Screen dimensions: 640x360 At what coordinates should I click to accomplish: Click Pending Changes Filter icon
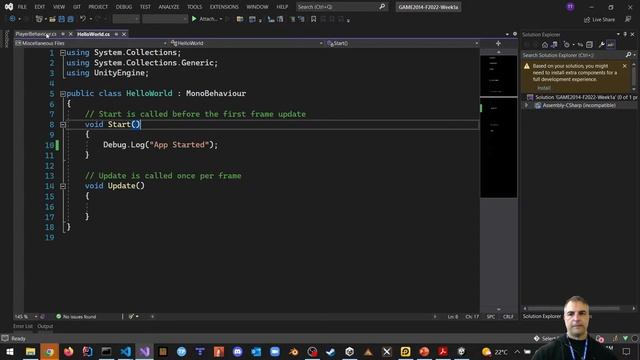pyautogui.click(x=567, y=45)
